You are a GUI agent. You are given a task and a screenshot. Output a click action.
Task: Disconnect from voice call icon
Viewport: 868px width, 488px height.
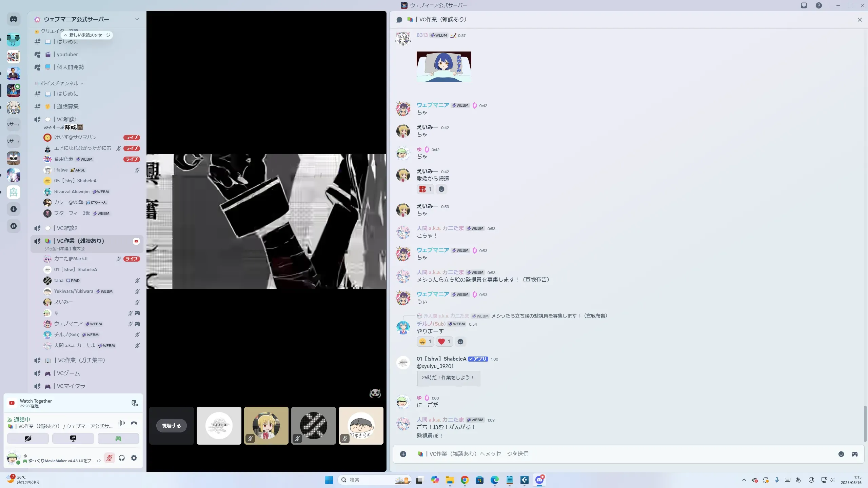coord(134,423)
